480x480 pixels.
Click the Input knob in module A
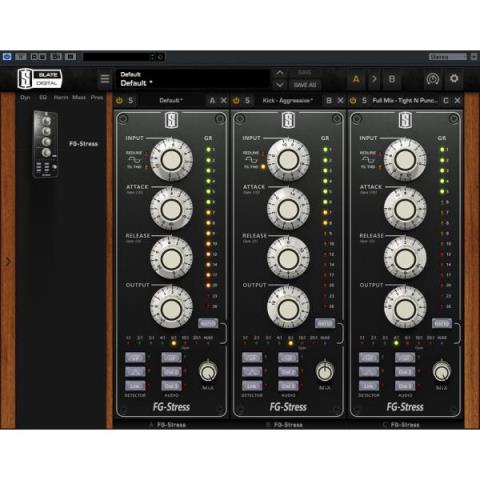click(171, 160)
